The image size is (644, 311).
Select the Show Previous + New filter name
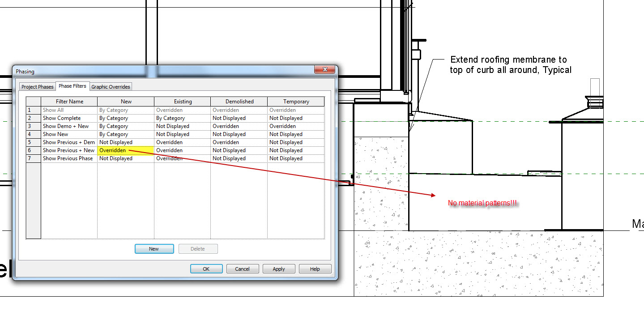click(69, 150)
